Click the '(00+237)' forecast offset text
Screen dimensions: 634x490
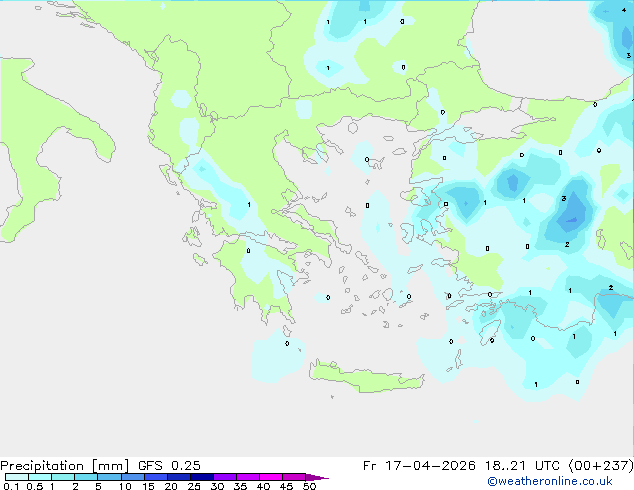[x=601, y=466]
